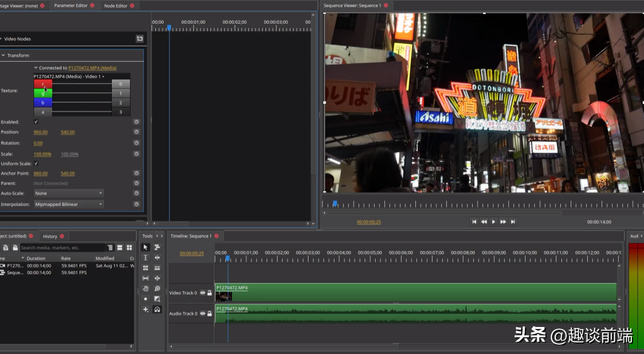Mute Audio Track 0 with eye icon
This screenshot has height=354, width=644.
point(203,313)
